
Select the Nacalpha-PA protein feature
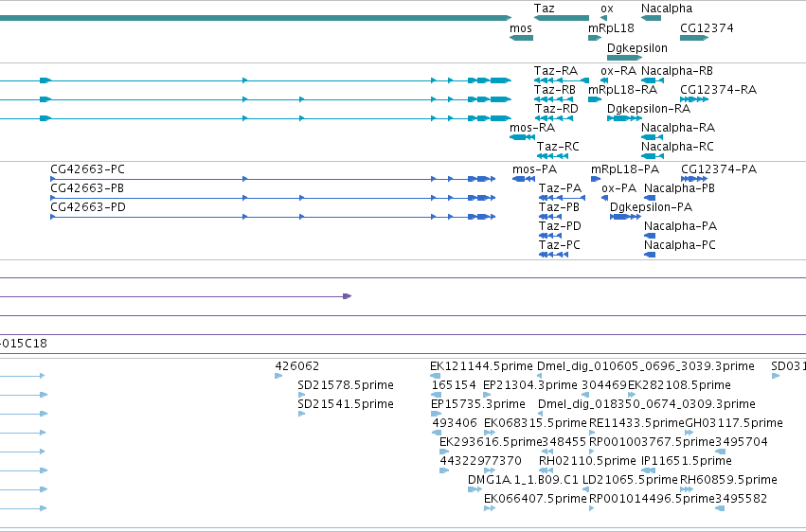coord(650,237)
